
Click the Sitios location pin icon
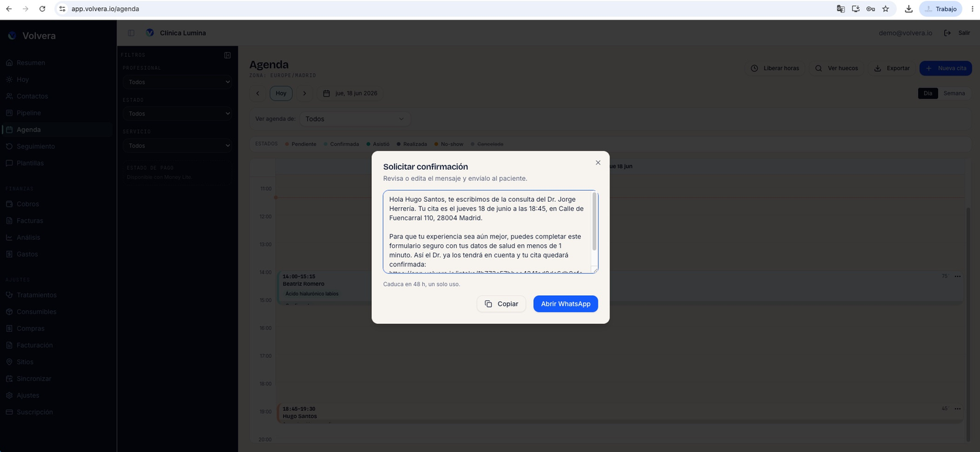[9, 362]
